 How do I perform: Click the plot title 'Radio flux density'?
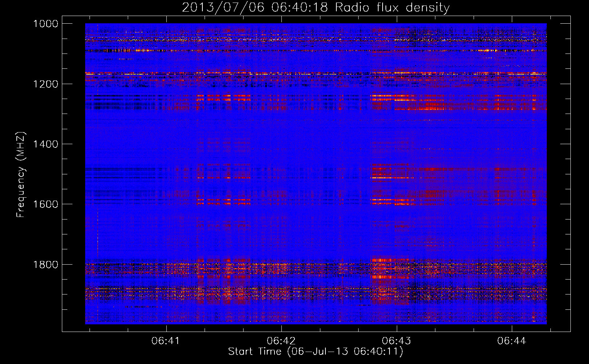(316, 7)
